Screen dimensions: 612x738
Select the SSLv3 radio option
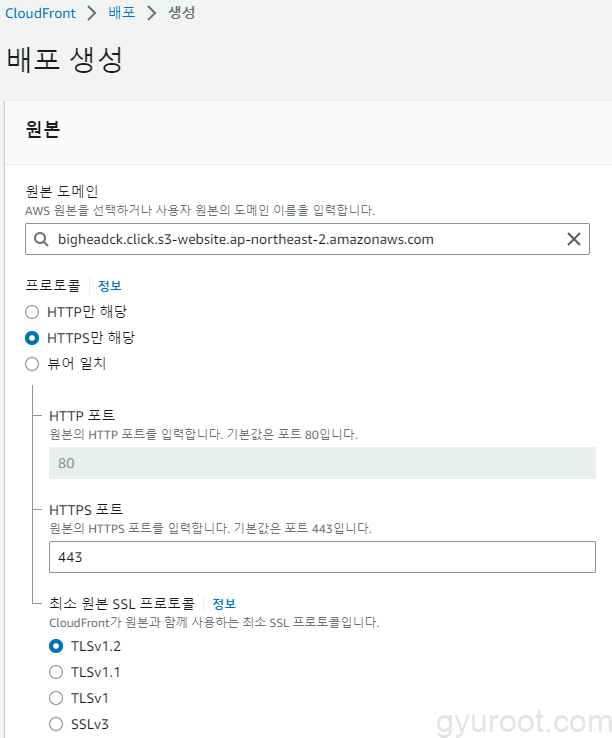coord(56,724)
